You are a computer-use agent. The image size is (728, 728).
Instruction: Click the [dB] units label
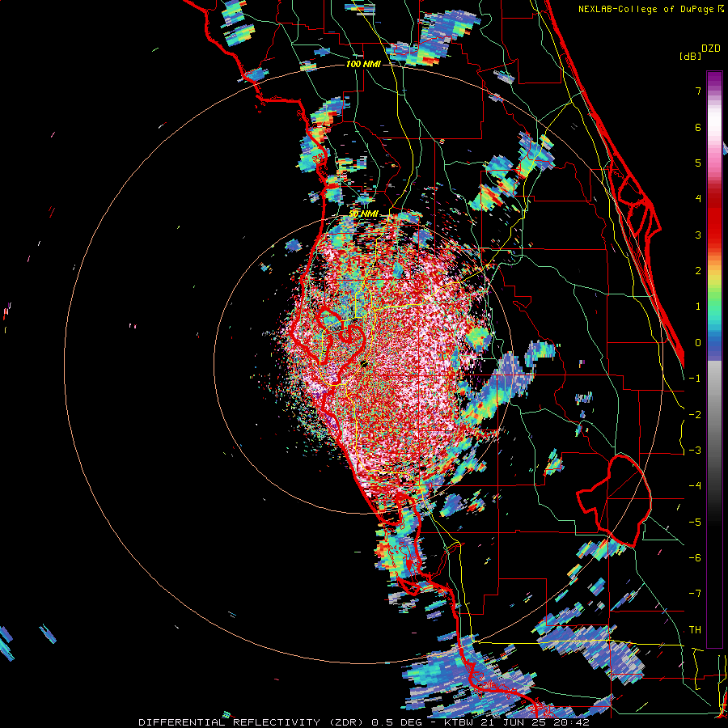click(690, 56)
